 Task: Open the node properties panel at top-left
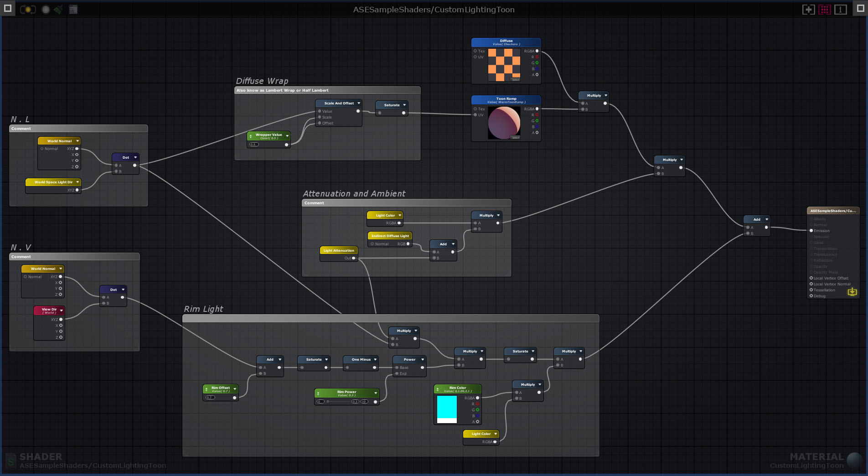(x=7, y=8)
